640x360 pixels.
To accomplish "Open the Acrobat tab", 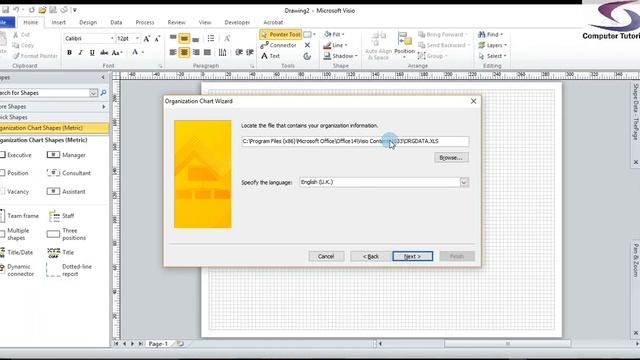I will pos(273,22).
